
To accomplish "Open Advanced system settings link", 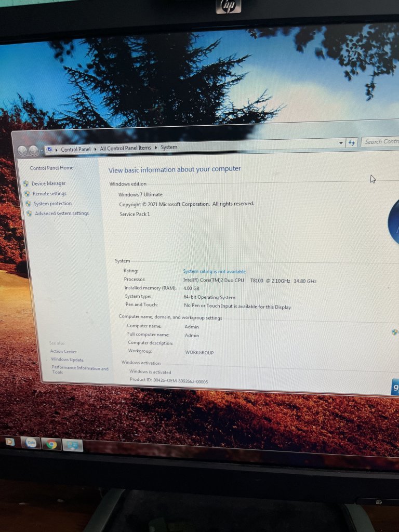I will click(x=62, y=213).
